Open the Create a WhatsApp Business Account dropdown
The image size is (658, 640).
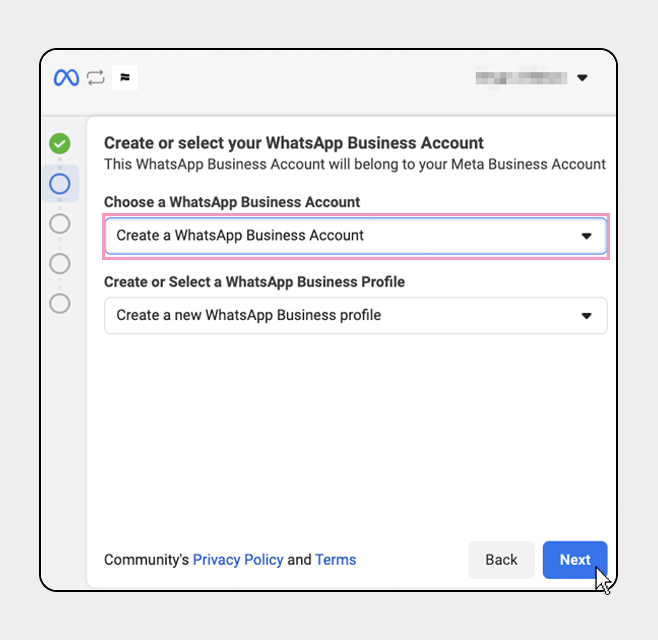340,236
